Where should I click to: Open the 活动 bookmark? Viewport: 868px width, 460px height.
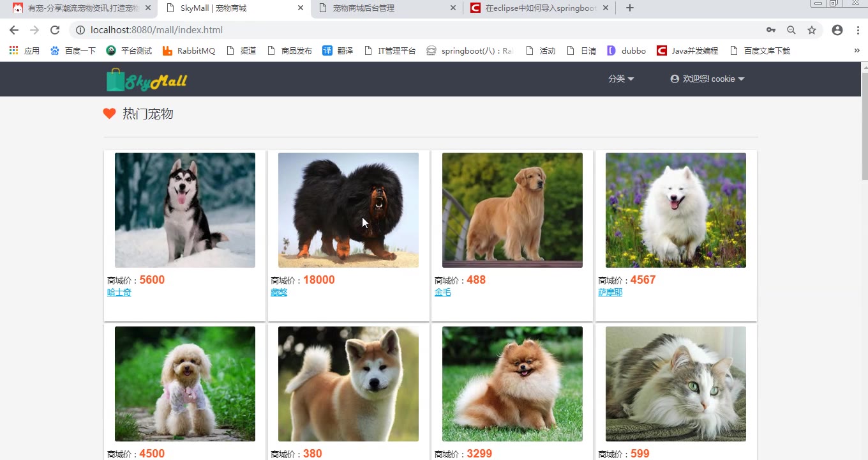[x=540, y=50]
